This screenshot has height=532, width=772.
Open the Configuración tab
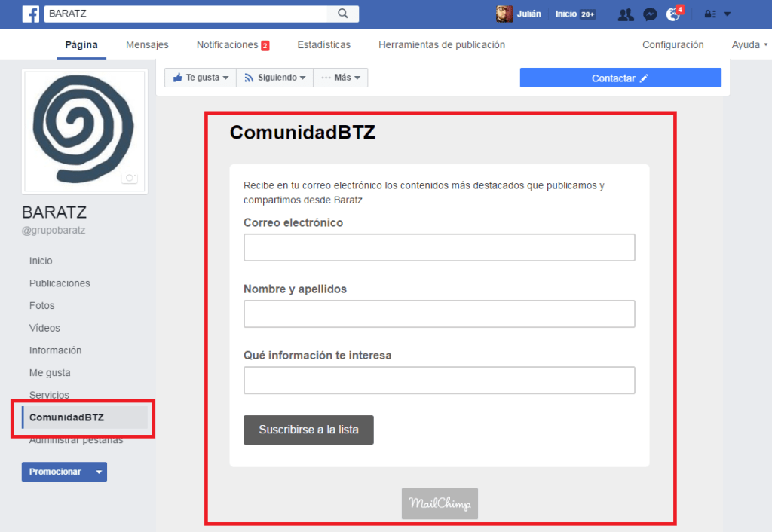point(673,44)
